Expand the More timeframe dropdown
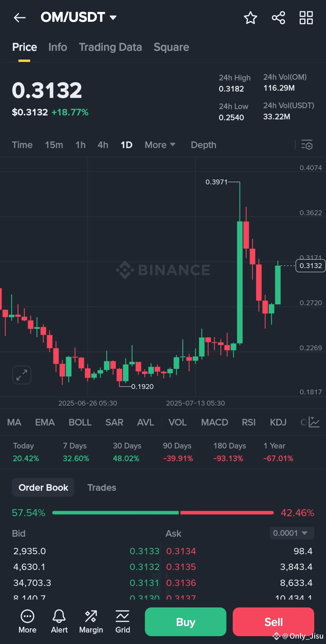Viewport: 326px width, 644px height. (160, 145)
